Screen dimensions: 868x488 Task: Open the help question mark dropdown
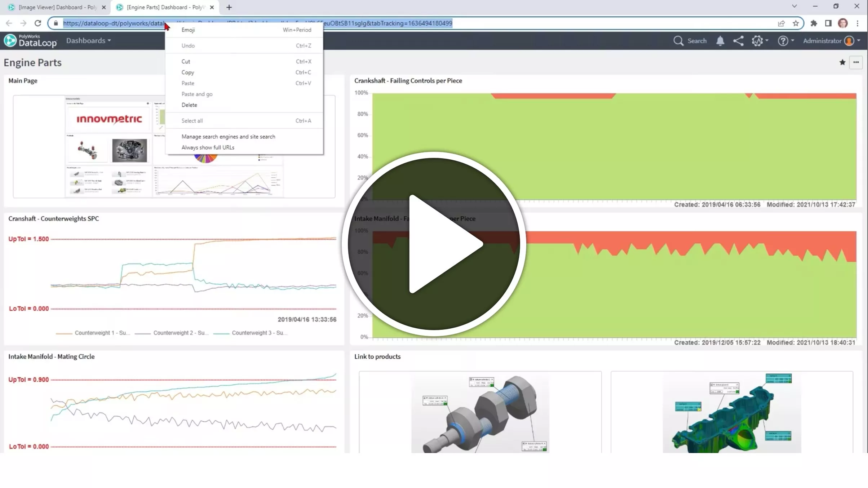click(x=786, y=41)
